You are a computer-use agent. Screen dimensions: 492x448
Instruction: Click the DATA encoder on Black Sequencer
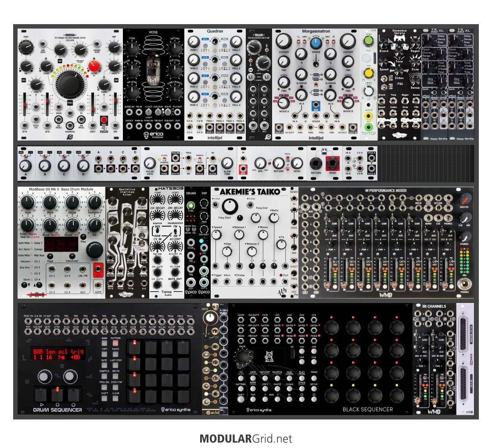243,357
